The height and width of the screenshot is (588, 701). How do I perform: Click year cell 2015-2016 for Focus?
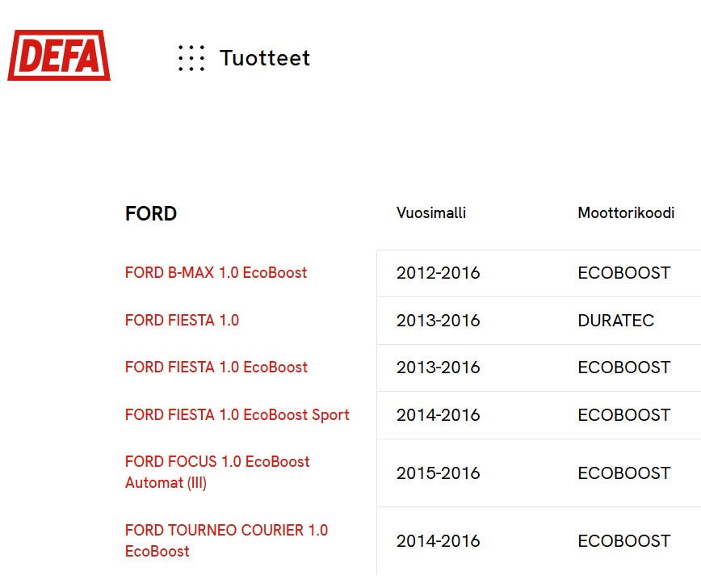[438, 473]
